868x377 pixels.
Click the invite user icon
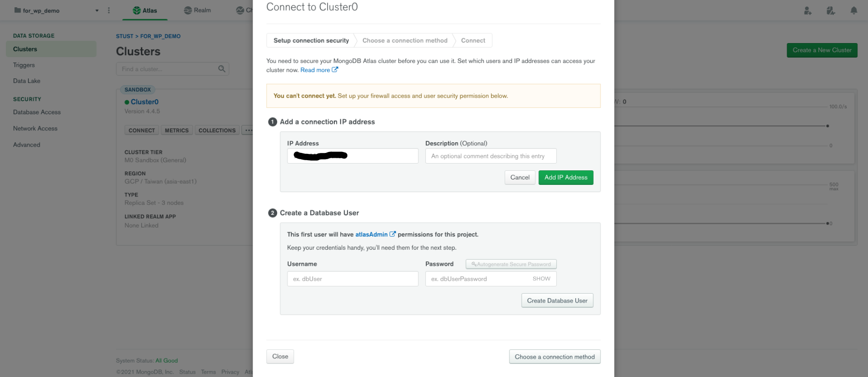click(x=808, y=11)
